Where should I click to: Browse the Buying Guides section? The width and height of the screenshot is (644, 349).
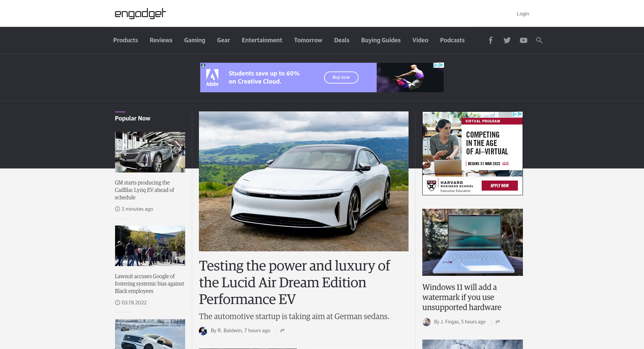click(x=381, y=40)
